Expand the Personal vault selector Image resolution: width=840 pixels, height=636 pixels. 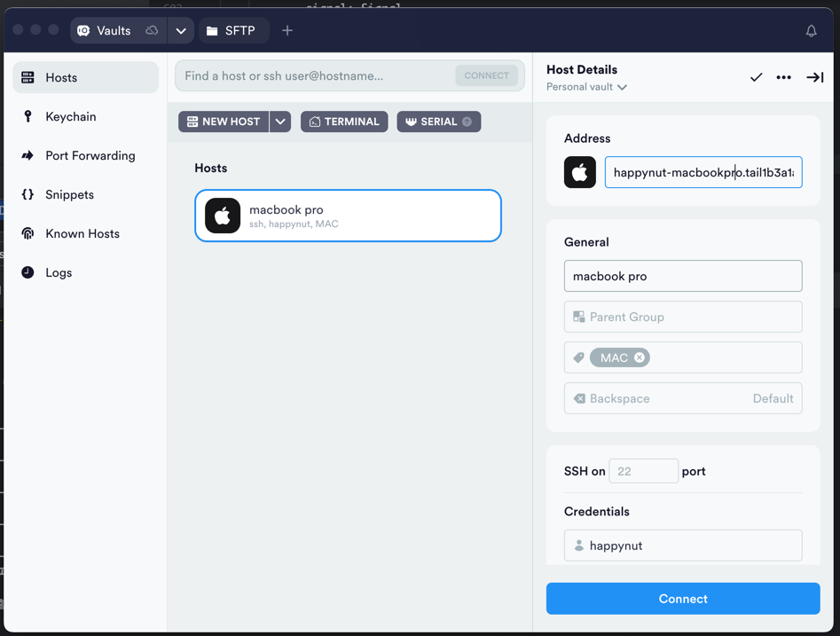tap(587, 87)
